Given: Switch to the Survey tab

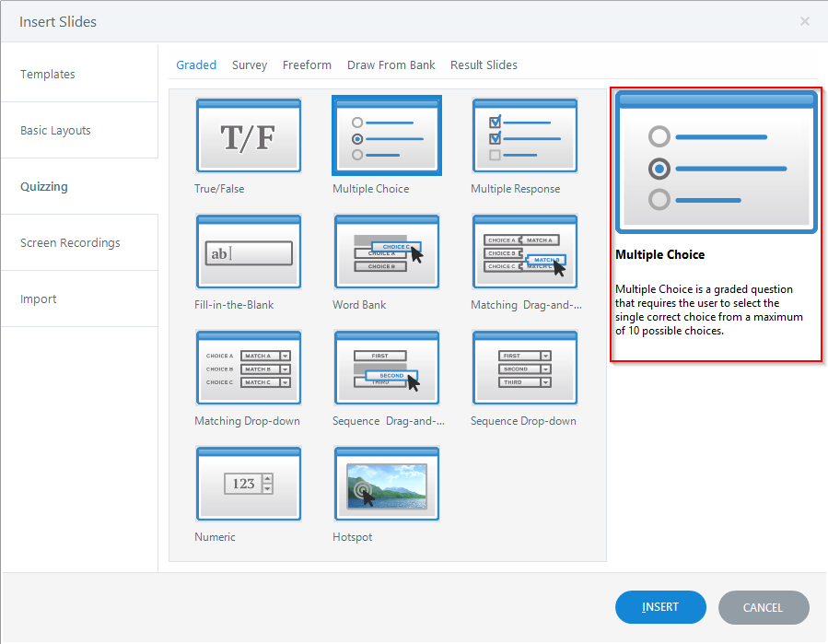Looking at the screenshot, I should [x=250, y=64].
